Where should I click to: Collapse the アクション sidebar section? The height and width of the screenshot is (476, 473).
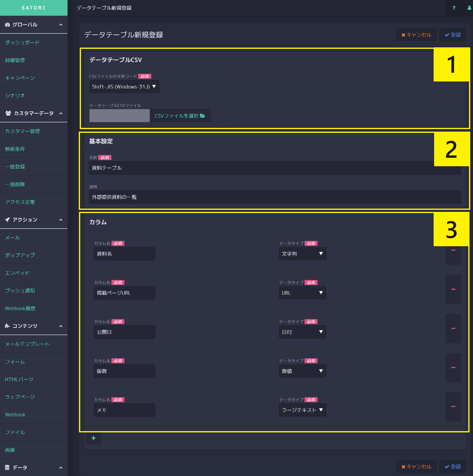61,220
